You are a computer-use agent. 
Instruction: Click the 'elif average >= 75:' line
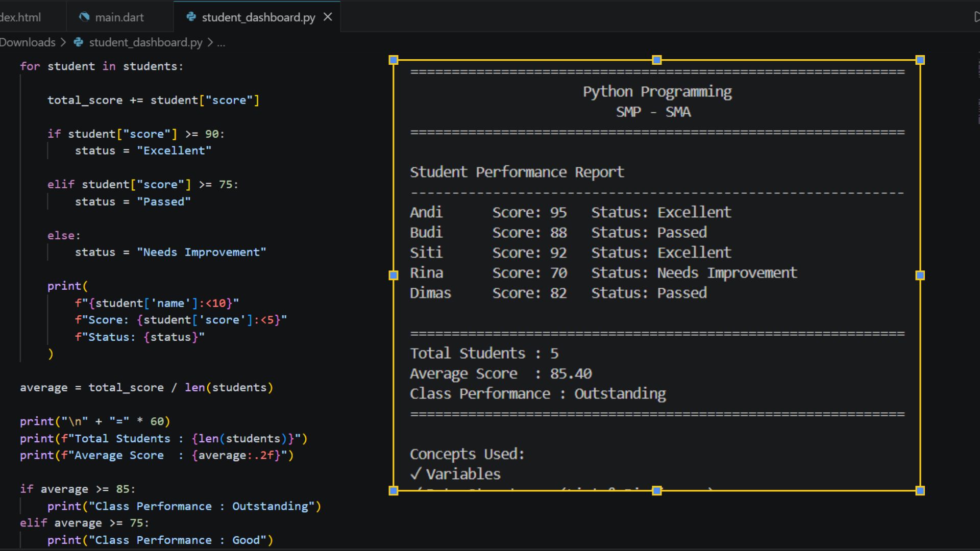coord(84,523)
